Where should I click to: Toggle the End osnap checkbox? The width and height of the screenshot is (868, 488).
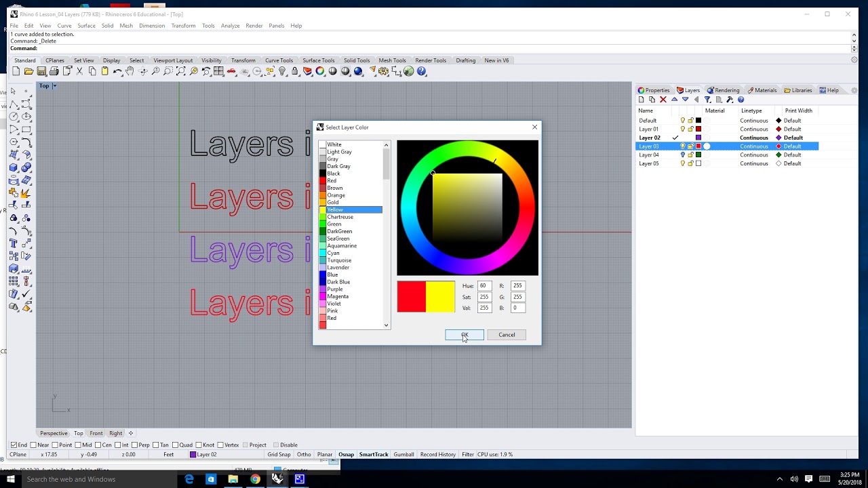[14, 445]
